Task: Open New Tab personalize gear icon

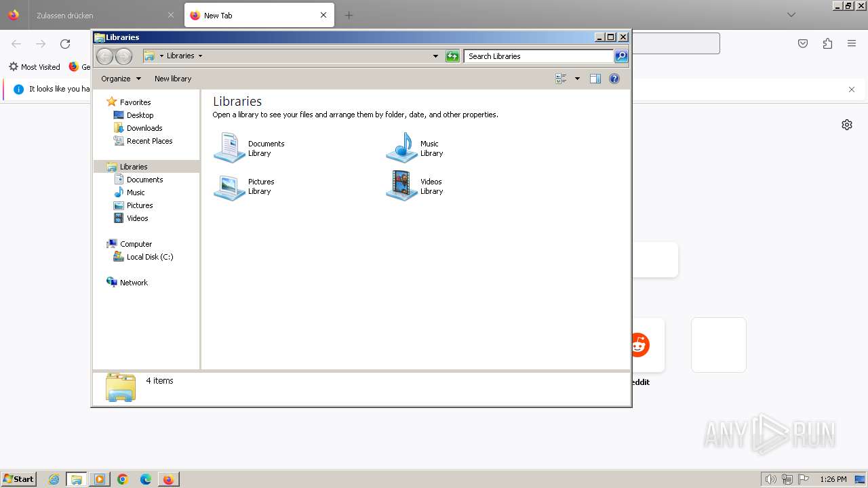Action: click(x=846, y=125)
